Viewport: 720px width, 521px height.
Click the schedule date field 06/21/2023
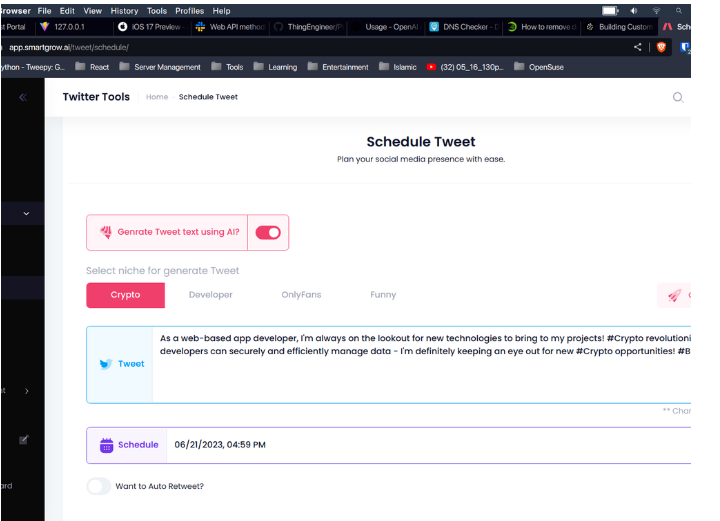coord(429,445)
